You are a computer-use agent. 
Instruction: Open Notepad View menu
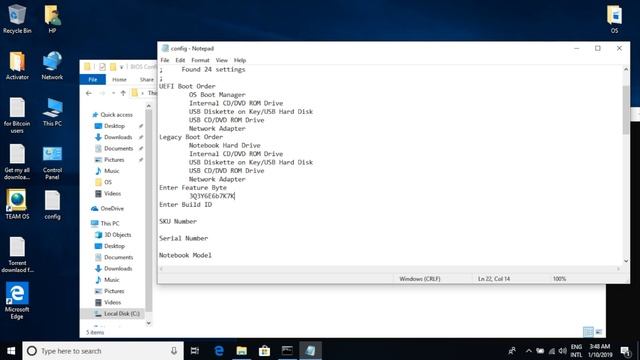(x=222, y=60)
